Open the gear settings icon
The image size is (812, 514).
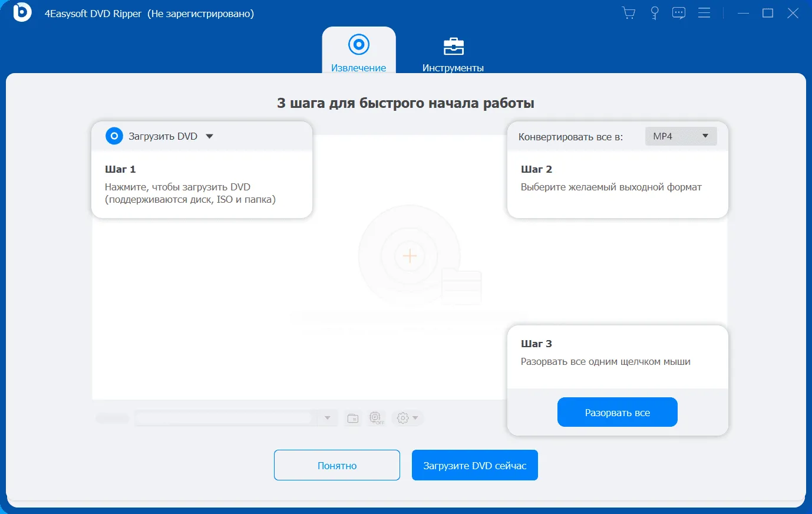pyautogui.click(x=402, y=418)
